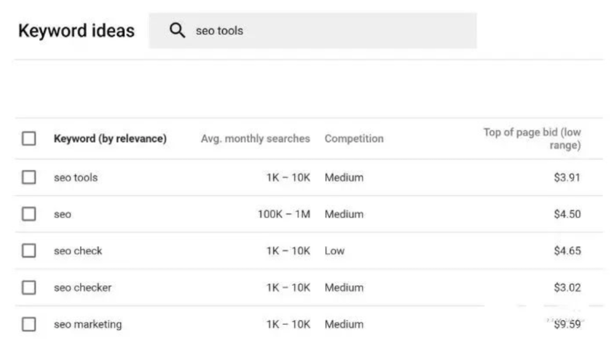The image size is (616, 364).
Task: Click the Low competition value
Action: (x=334, y=251)
